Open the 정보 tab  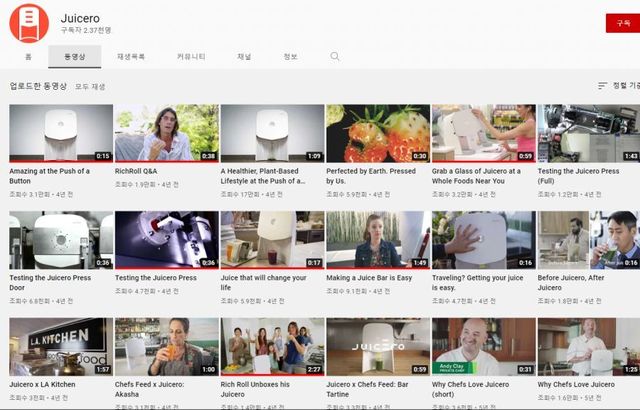point(290,57)
